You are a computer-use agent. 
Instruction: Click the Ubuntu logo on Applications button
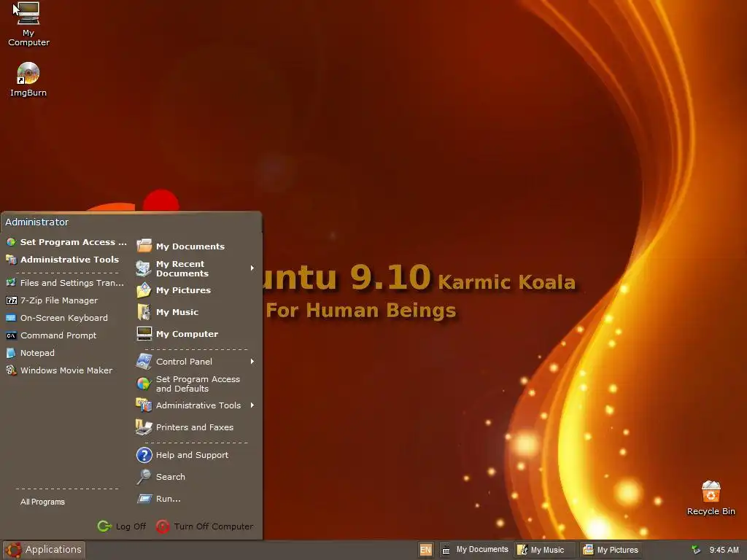pyautogui.click(x=13, y=550)
